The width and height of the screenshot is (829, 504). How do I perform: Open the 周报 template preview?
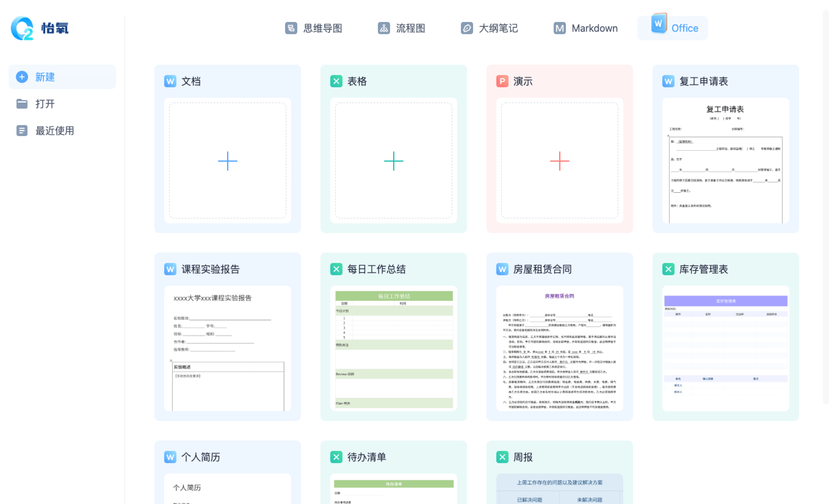click(560, 489)
